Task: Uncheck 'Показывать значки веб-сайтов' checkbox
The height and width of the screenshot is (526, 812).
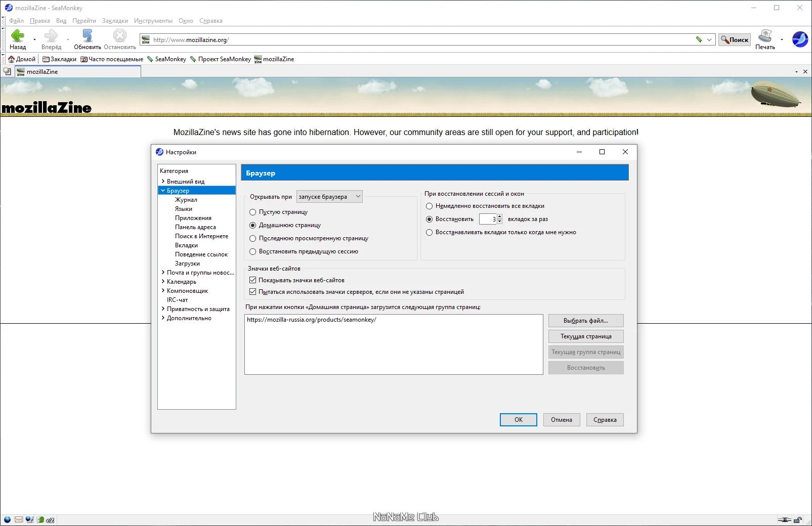Action: [252, 280]
